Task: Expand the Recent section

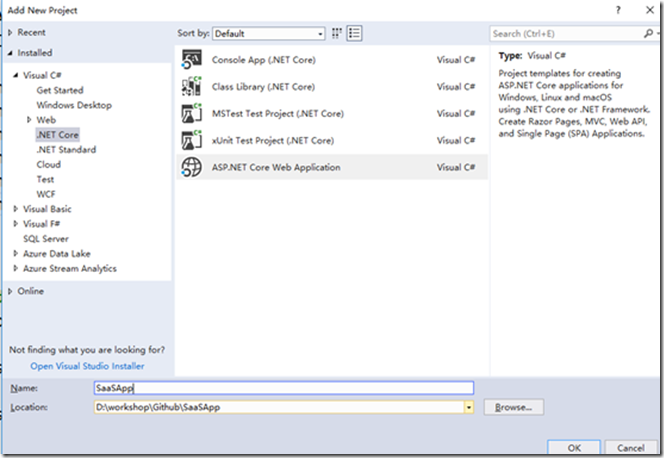Action: click(x=10, y=33)
